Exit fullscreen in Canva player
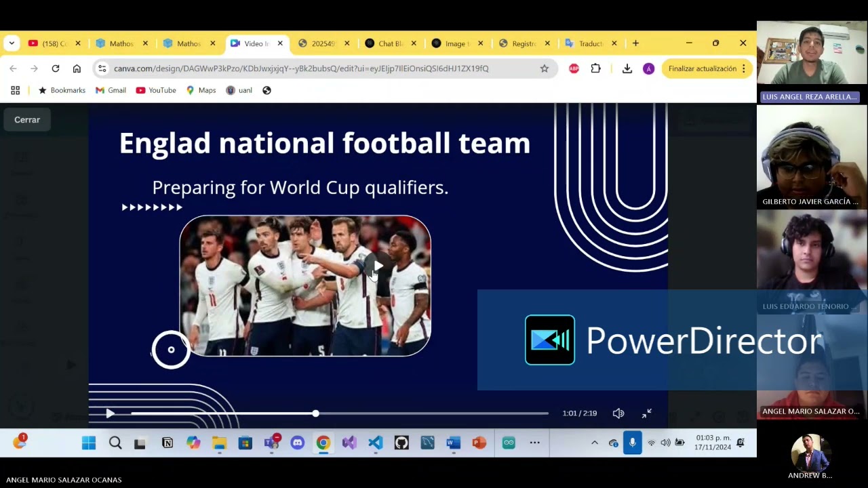This screenshot has width=868, height=488. pos(647,413)
